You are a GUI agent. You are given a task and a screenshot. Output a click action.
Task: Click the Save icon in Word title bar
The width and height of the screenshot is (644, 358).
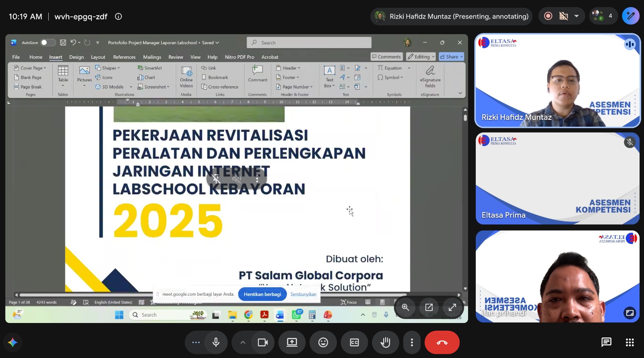pos(63,43)
